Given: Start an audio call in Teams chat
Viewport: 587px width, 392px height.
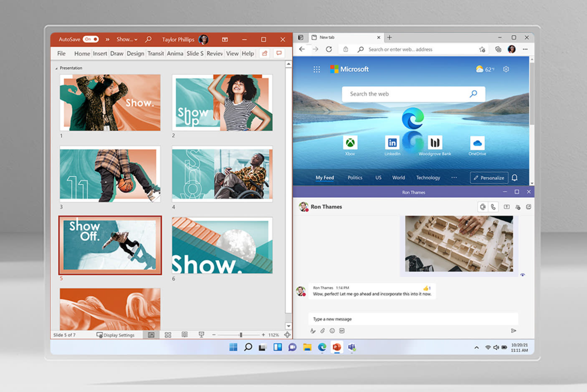Looking at the screenshot, I should (x=493, y=207).
